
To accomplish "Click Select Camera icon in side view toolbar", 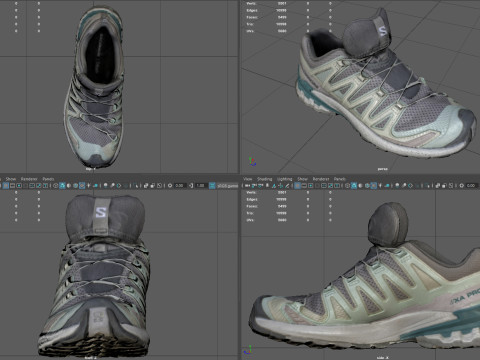I will point(247,186).
